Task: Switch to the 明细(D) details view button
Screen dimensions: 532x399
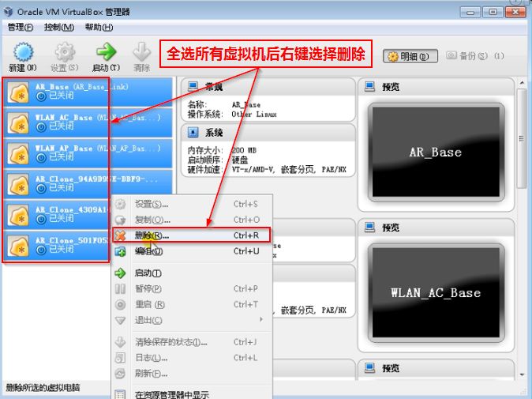Action: (x=410, y=56)
